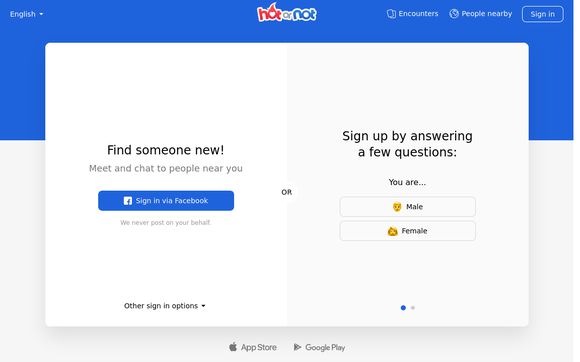The height and width of the screenshot is (362, 580).
Task: Click the female face emoji icon
Action: (392, 231)
